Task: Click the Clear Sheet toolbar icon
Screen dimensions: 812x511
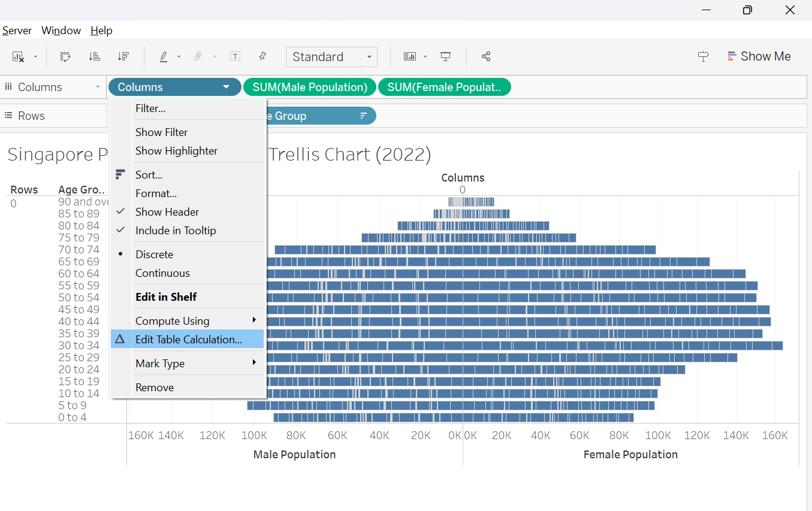Action: click(x=18, y=56)
